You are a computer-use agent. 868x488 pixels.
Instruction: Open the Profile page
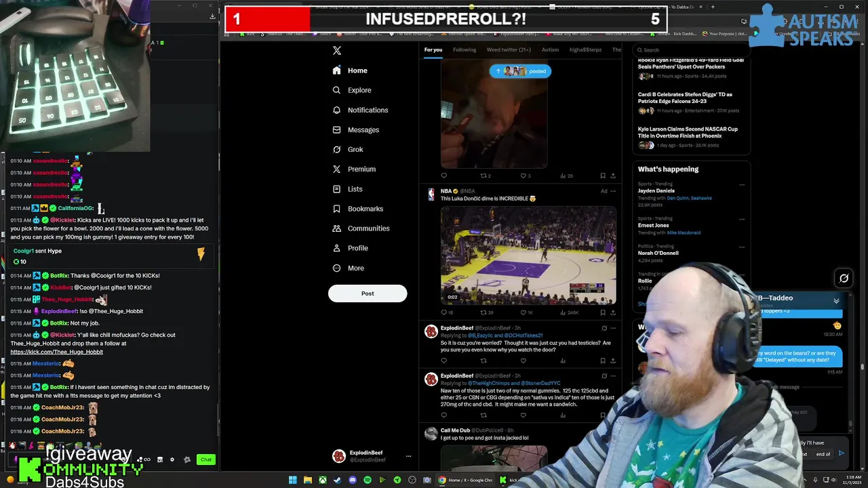(350, 248)
